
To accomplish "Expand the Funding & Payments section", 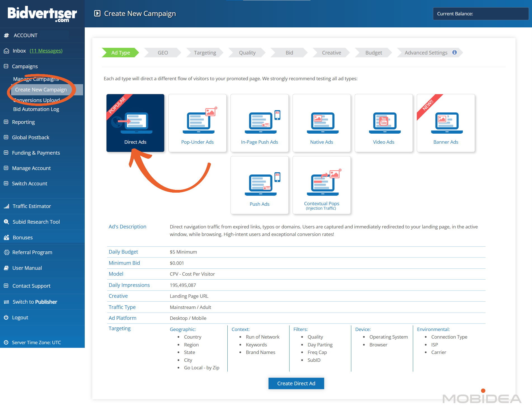I will pos(6,153).
